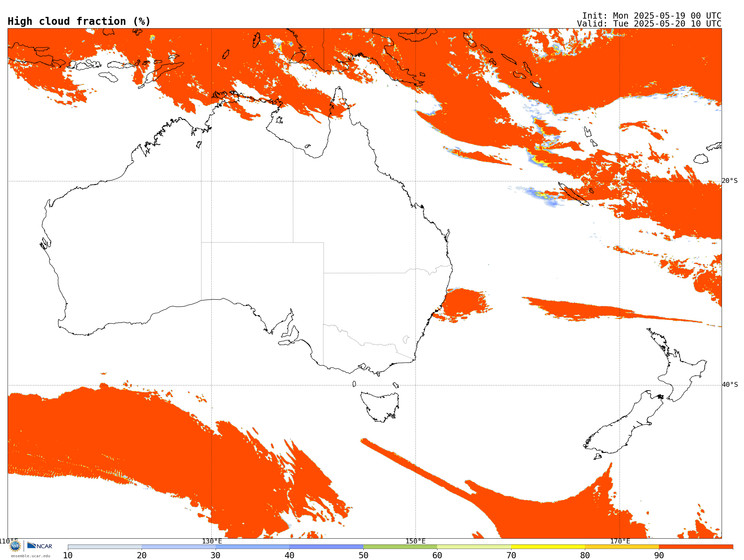Click the 20°S latitude label
744x560 pixels.
[x=730, y=181]
